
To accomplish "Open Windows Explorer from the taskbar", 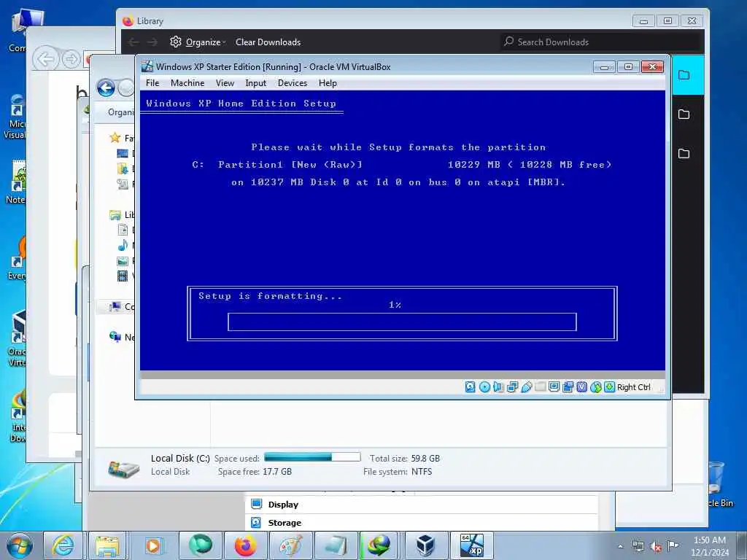I will [108, 545].
